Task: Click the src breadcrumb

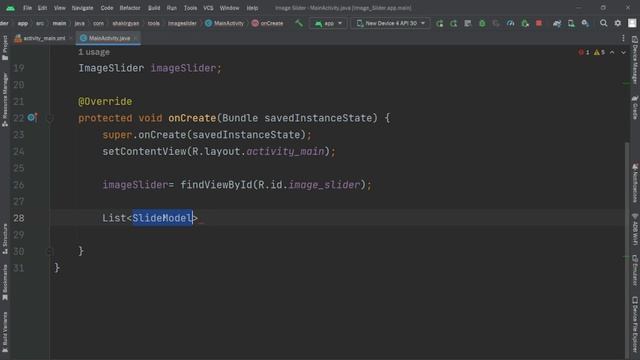Action: [40, 23]
